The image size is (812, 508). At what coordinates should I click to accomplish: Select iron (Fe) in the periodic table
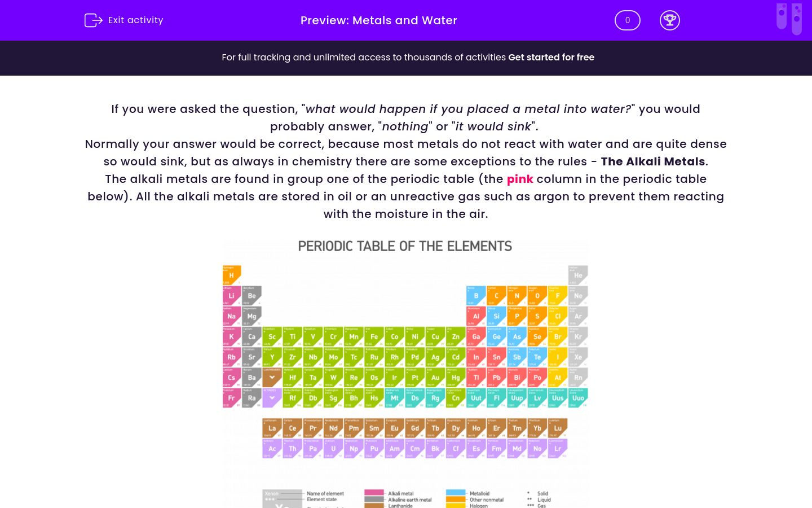(374, 336)
